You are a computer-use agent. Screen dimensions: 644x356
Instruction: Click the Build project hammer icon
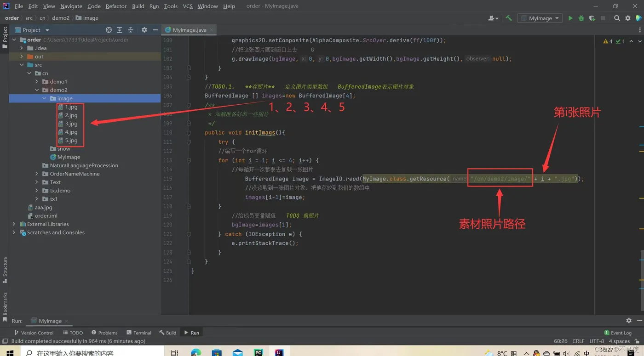[x=509, y=18]
